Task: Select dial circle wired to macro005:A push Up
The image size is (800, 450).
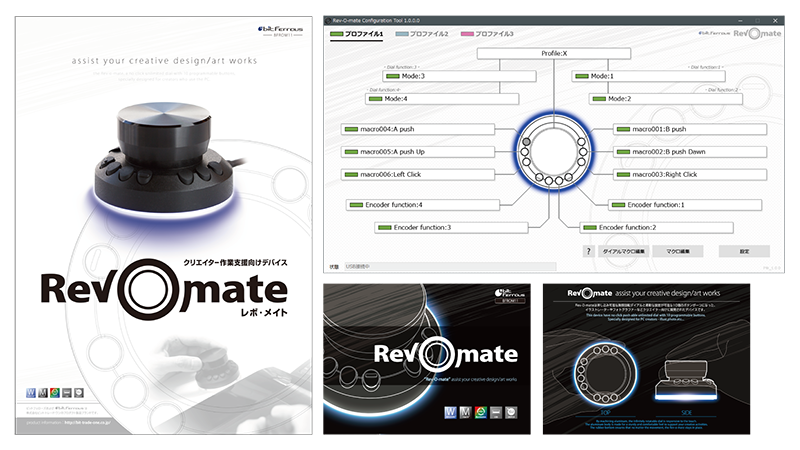Action: coord(524,152)
